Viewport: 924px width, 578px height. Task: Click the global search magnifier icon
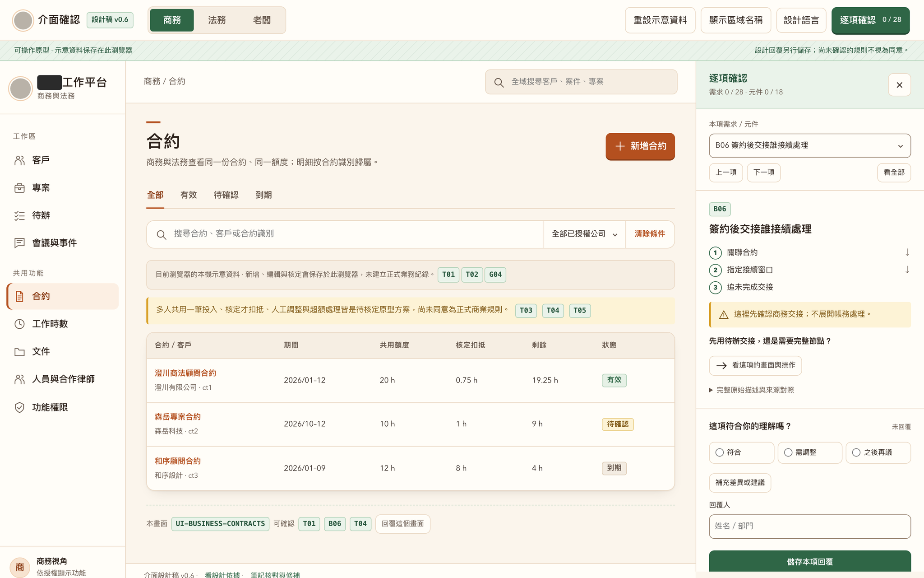pos(499,82)
